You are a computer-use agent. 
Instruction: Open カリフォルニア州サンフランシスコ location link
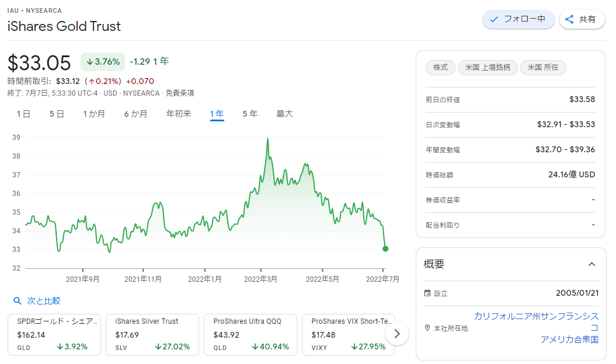pyautogui.click(x=536, y=321)
